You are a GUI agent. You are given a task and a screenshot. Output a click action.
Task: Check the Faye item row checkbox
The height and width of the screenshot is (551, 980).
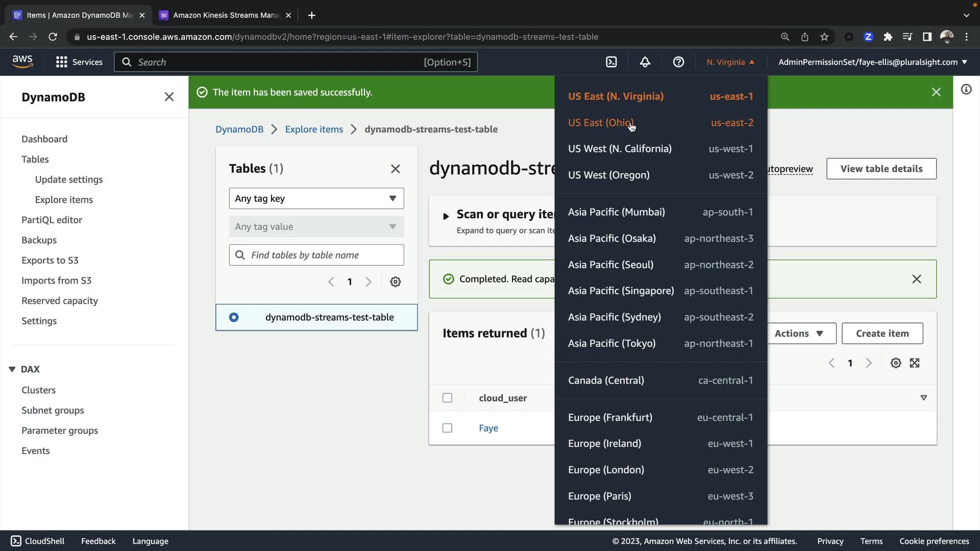pos(447,428)
